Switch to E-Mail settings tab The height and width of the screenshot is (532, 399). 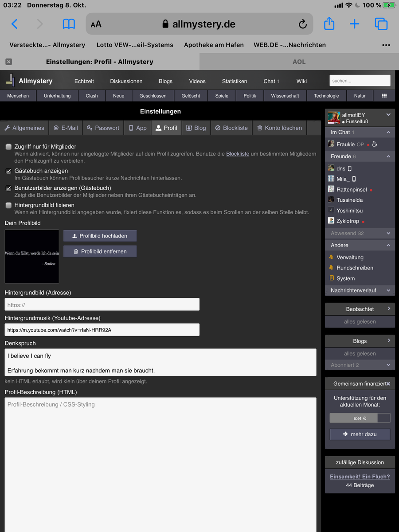point(66,128)
